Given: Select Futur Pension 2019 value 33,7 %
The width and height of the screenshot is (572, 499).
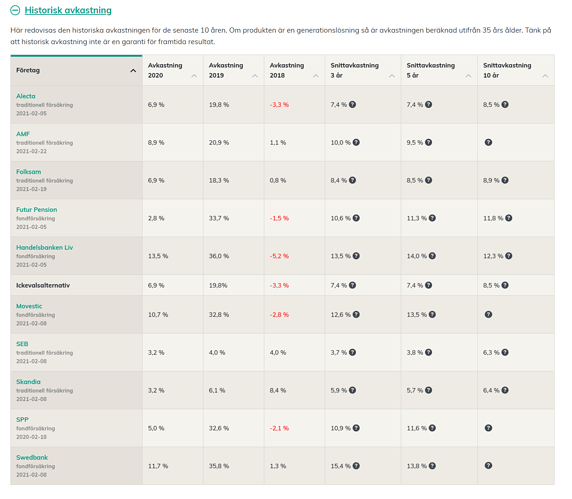Looking at the screenshot, I should coord(219,218).
